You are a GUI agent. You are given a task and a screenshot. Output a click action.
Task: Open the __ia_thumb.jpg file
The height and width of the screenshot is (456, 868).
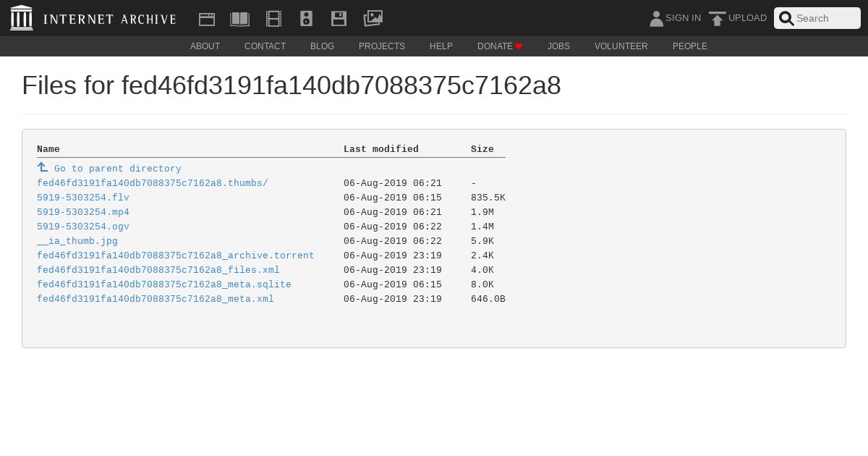pos(77,241)
